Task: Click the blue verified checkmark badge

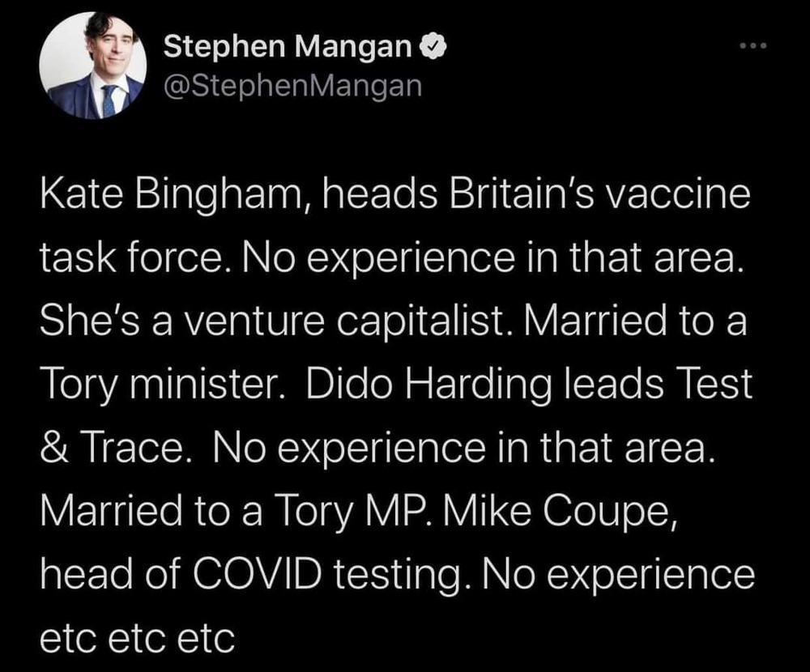Action: (x=432, y=49)
